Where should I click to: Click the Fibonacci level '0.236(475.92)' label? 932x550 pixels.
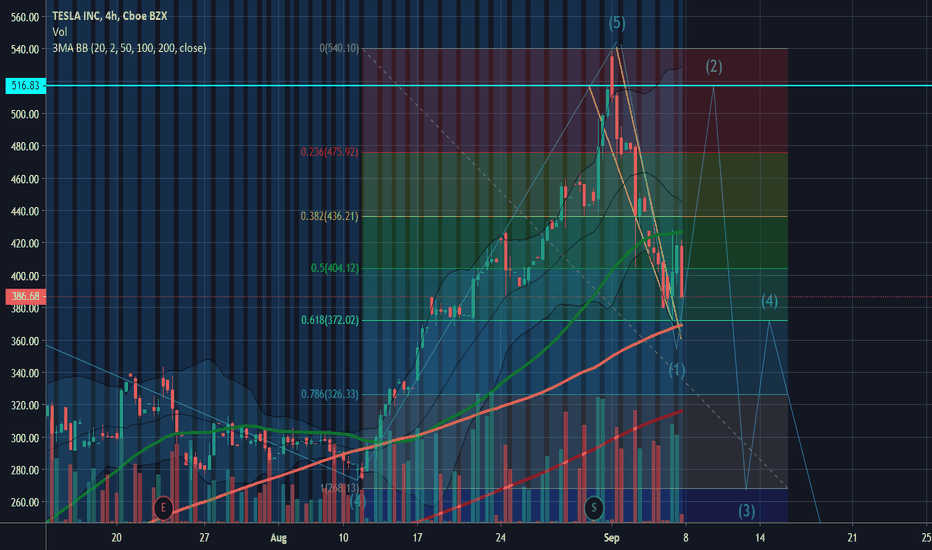329,152
